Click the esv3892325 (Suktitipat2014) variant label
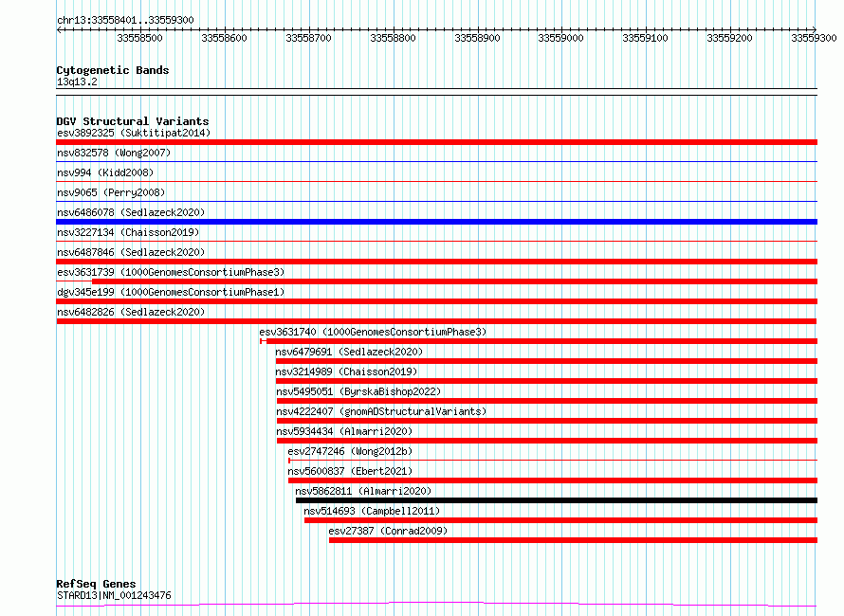This screenshot has width=844, height=616. (x=134, y=133)
